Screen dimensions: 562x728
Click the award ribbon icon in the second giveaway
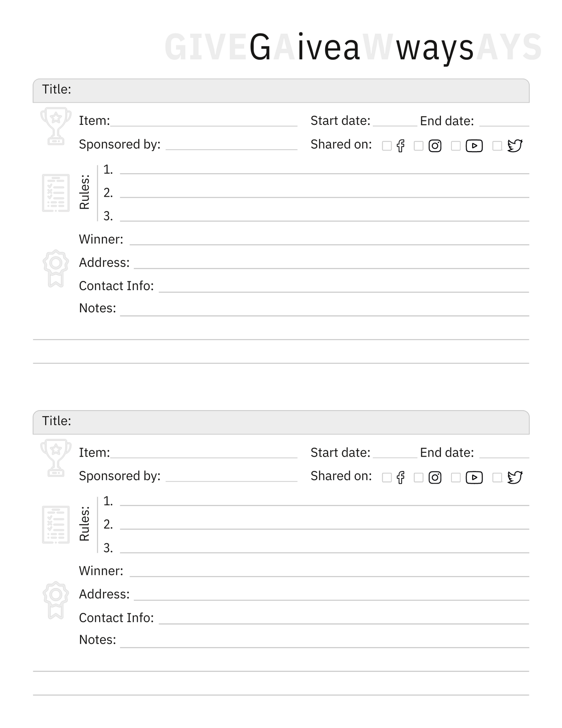click(55, 600)
